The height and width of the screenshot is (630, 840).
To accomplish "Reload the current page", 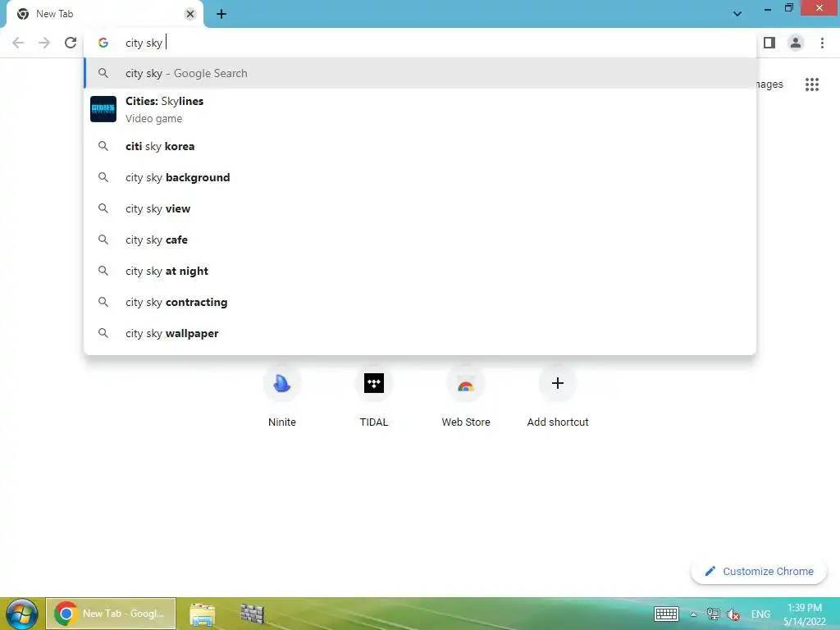I will click(71, 43).
